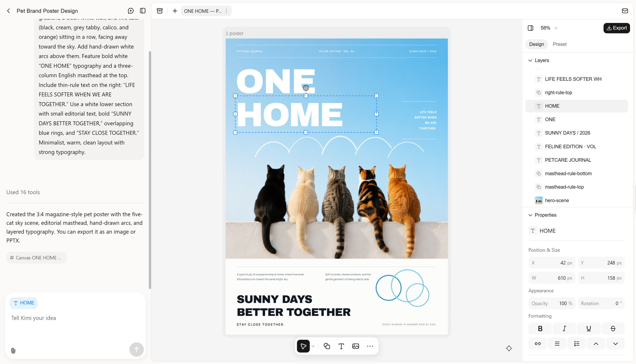The height and width of the screenshot is (364, 636).
Task: Open more tools via the ellipsis icon
Action: pos(370,346)
